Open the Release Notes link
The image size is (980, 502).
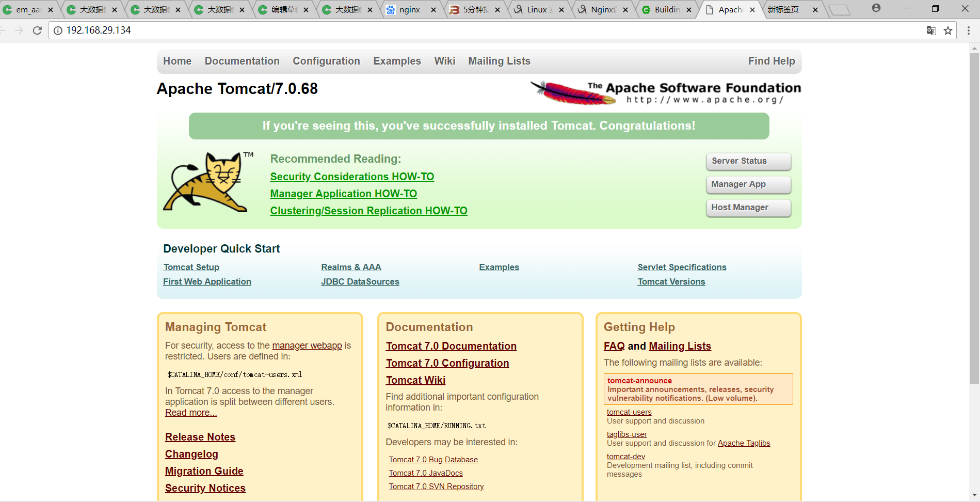pos(200,437)
